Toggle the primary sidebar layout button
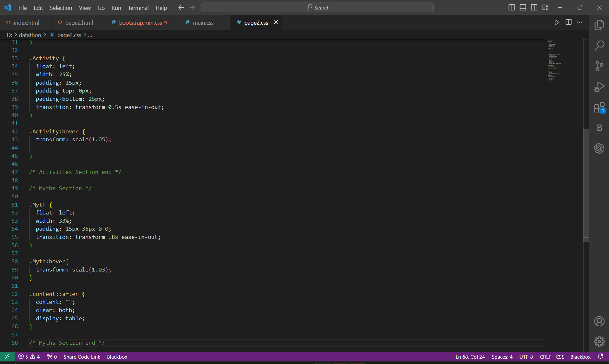 [x=512, y=7]
